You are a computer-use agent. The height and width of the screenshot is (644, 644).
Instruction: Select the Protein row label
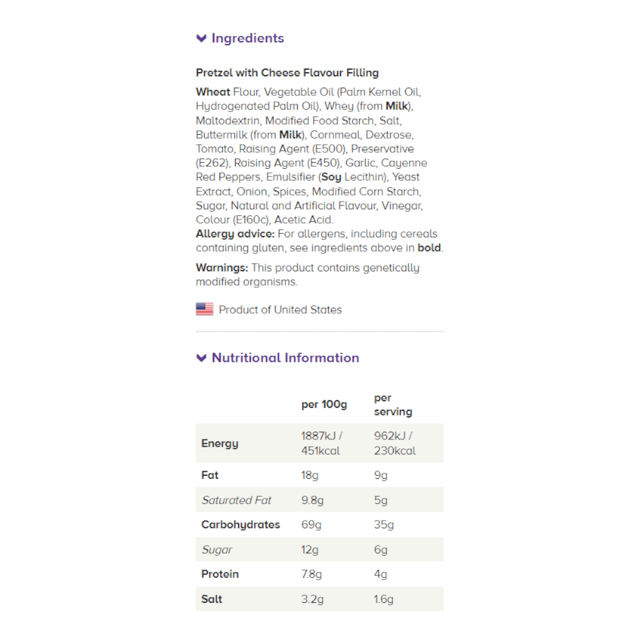click(x=220, y=574)
